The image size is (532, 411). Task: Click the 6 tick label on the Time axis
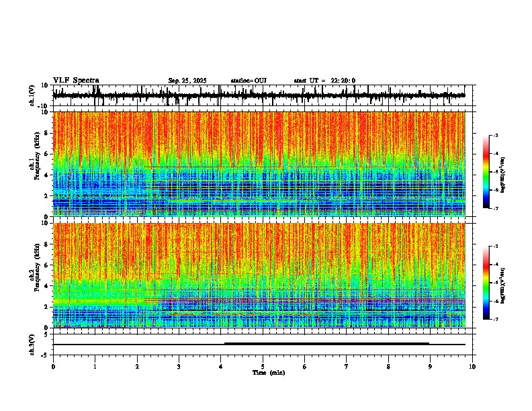point(305,367)
